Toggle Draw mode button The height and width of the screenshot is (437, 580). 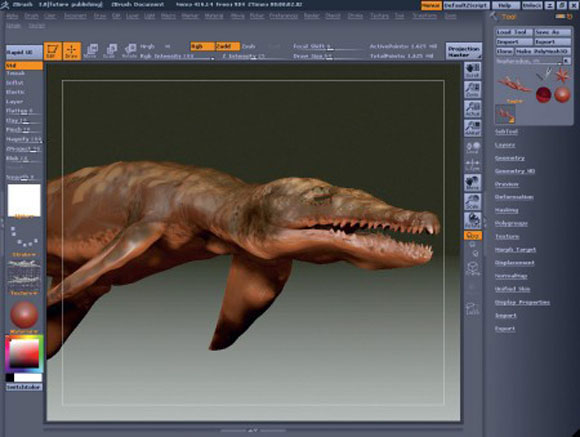point(72,51)
